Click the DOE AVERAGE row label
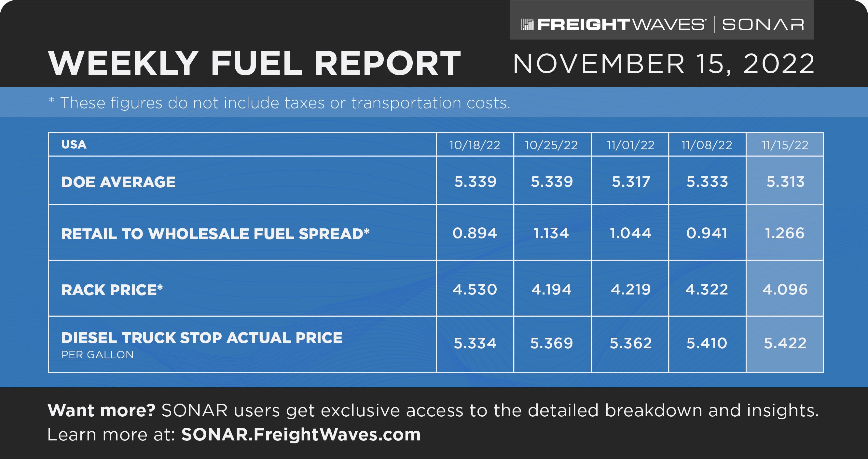 pyautogui.click(x=118, y=182)
